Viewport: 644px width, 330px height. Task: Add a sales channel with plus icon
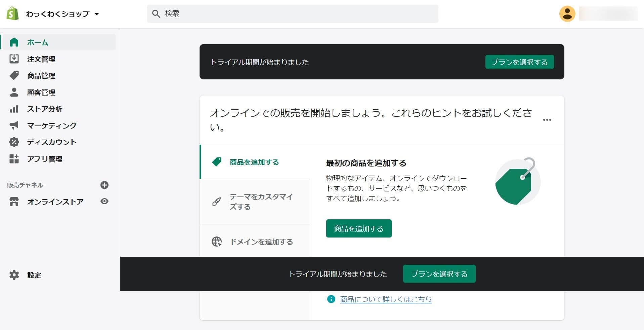click(x=104, y=185)
